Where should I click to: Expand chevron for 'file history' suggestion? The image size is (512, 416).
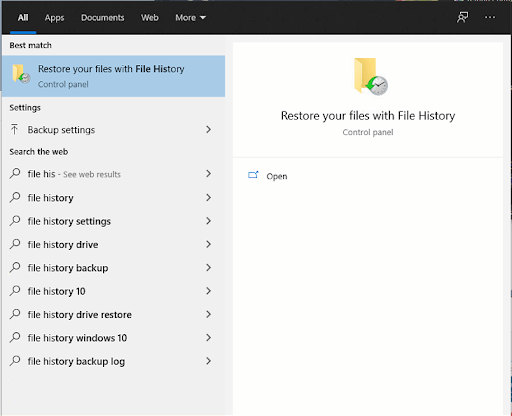point(209,197)
